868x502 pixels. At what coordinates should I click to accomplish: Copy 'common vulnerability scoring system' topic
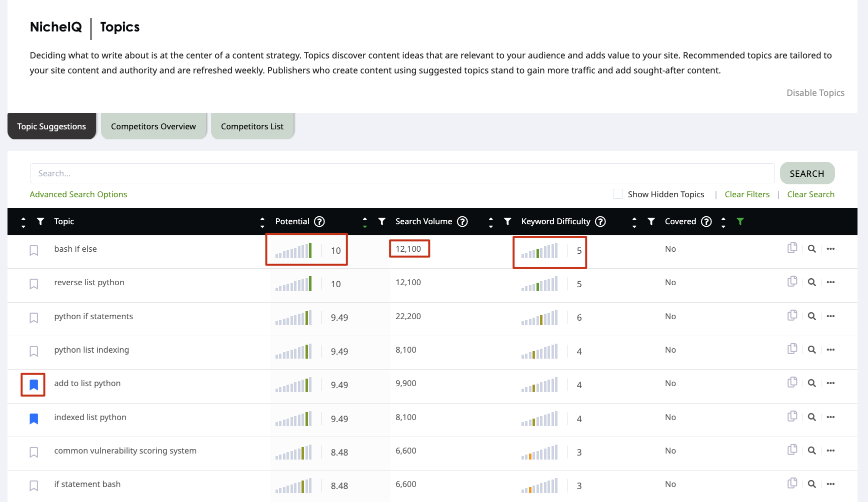point(792,450)
